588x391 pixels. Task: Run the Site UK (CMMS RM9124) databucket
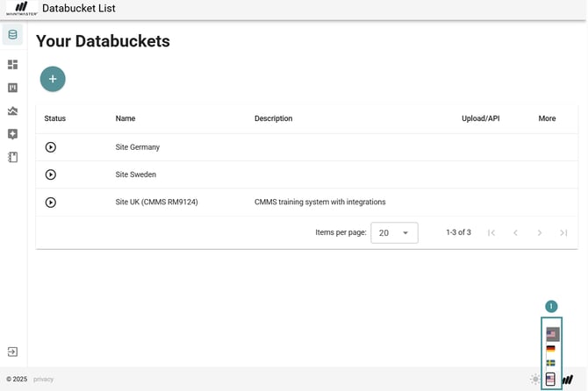pyautogui.click(x=51, y=202)
